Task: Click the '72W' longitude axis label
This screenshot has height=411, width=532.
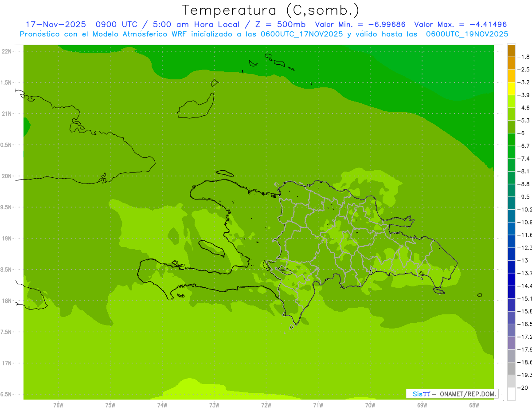Action: click(x=266, y=405)
